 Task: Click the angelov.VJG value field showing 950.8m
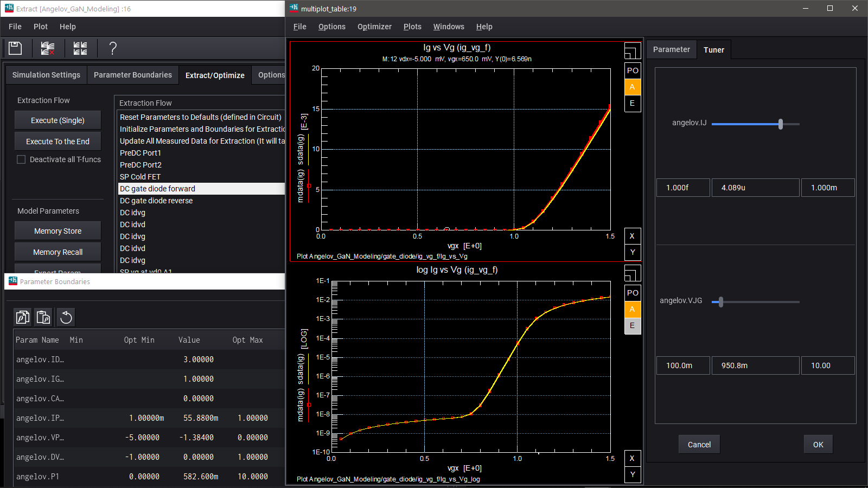pos(755,365)
